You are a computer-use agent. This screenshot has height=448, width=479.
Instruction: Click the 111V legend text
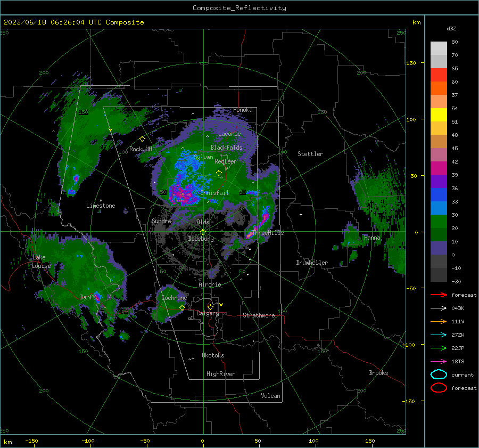click(458, 321)
